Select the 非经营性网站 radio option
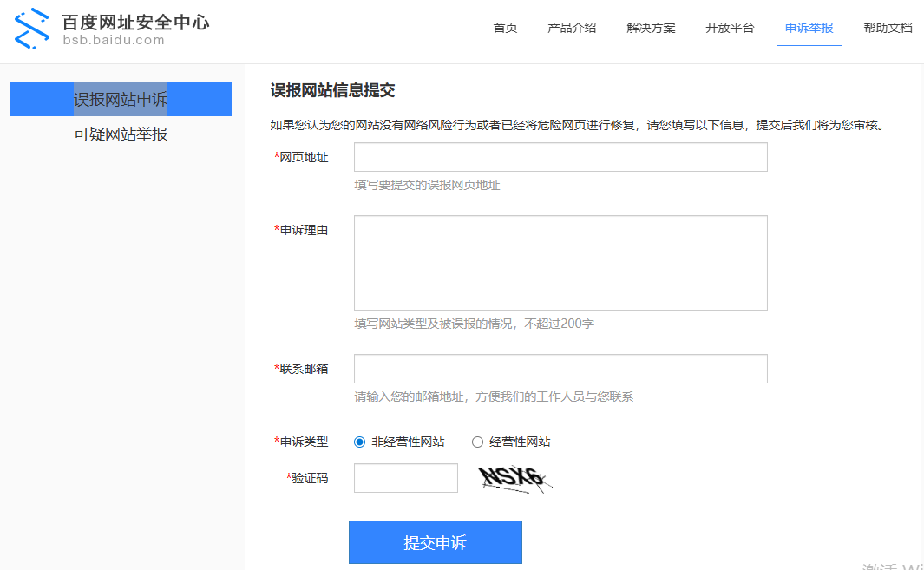 pyautogui.click(x=359, y=442)
